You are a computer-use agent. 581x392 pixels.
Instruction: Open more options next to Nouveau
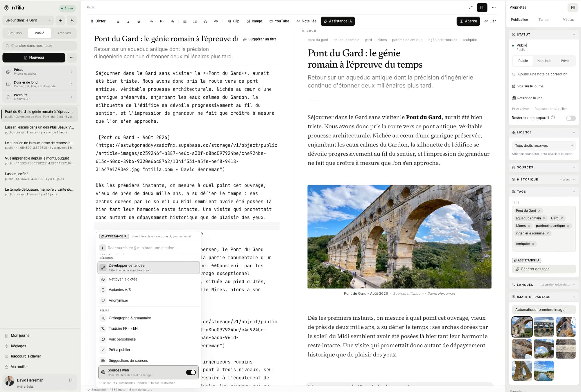click(72, 57)
